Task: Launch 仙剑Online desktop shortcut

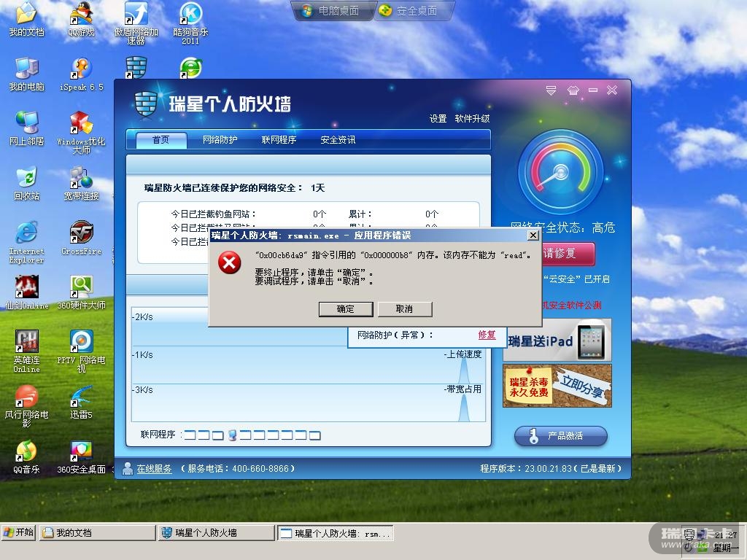Action: pyautogui.click(x=26, y=292)
